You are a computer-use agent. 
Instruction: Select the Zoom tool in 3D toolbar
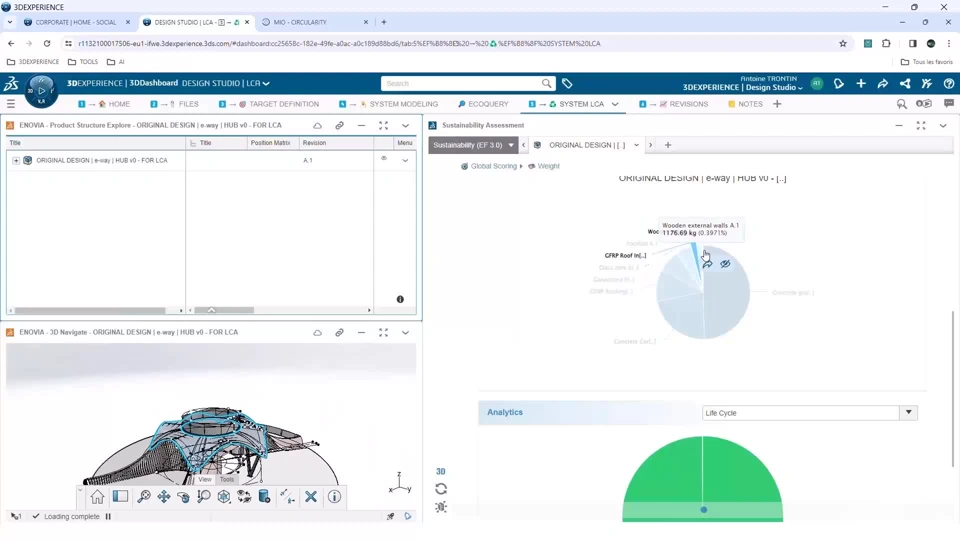click(144, 497)
